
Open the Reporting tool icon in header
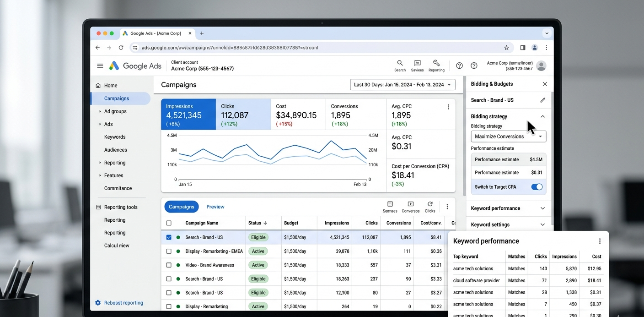coord(436,63)
